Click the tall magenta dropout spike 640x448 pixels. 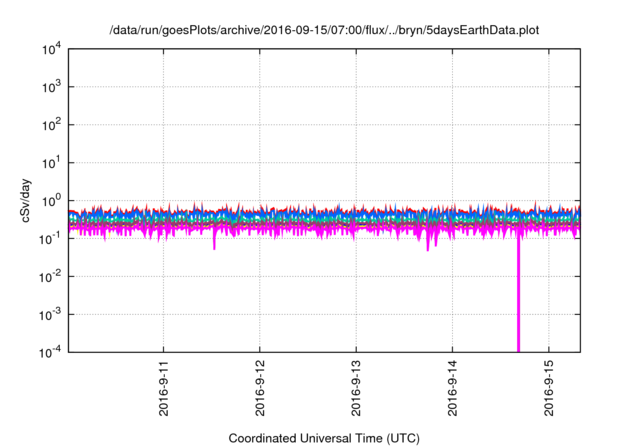tap(519, 294)
